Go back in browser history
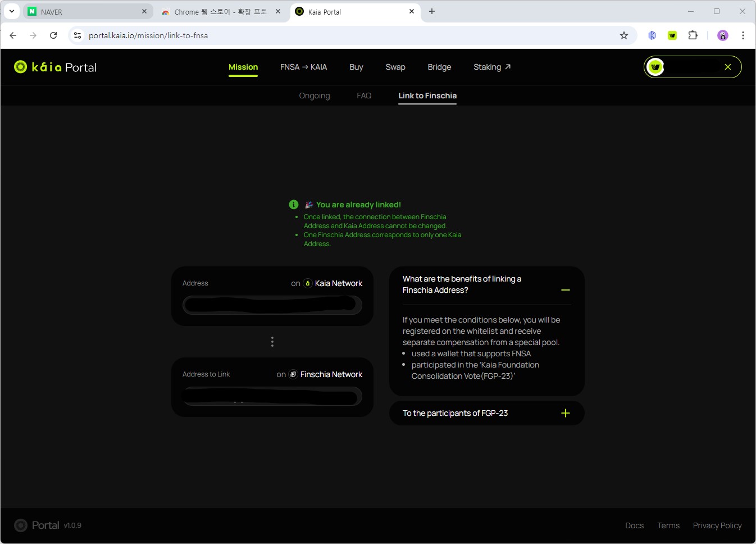The height and width of the screenshot is (544, 756). point(13,35)
